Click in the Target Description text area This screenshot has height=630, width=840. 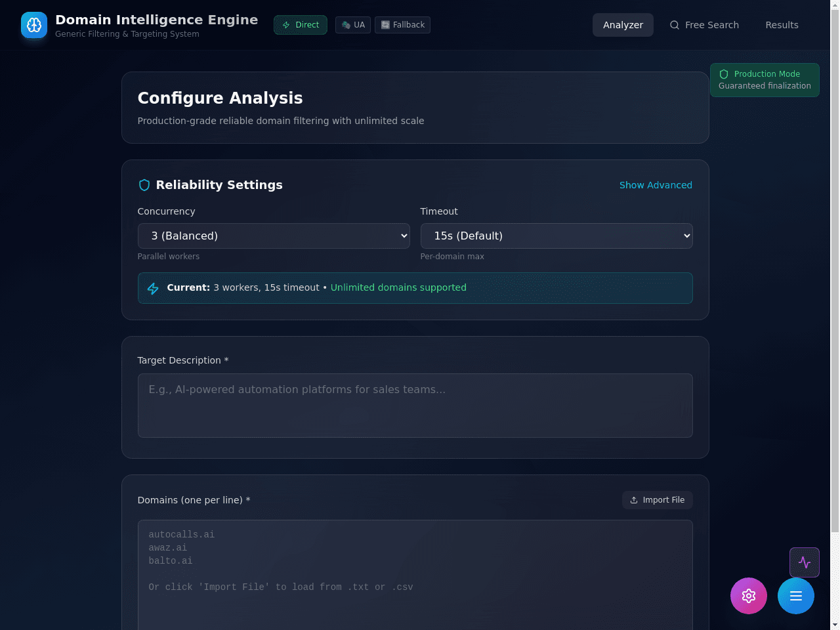(x=415, y=406)
